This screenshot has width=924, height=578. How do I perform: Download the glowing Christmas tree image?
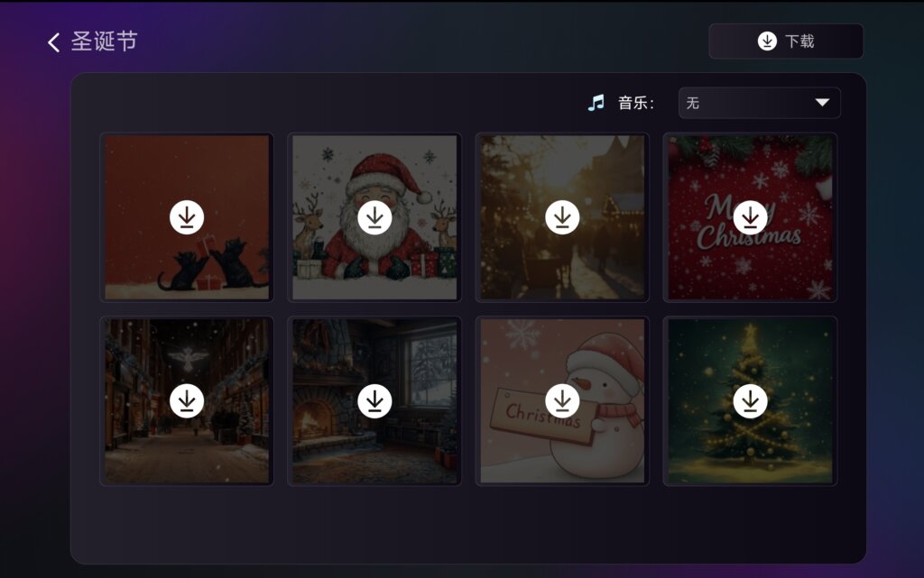tap(750, 401)
